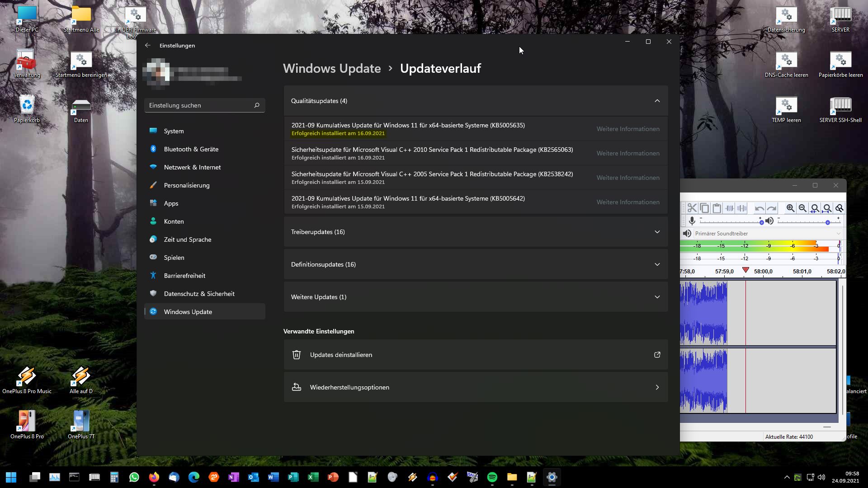
Task: Click the upper waveform track in Audacity
Action: 758,313
